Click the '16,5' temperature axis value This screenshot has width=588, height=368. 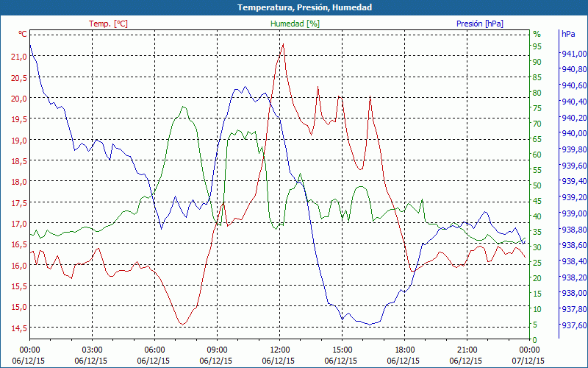click(x=20, y=244)
